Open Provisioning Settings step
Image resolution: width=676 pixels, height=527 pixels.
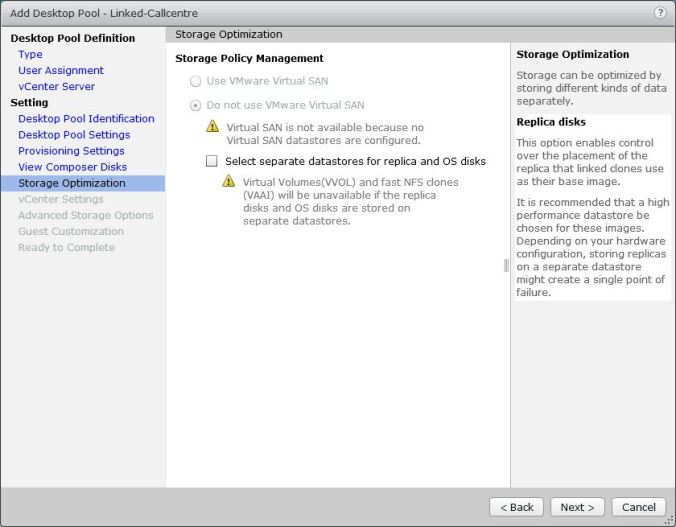(x=71, y=150)
